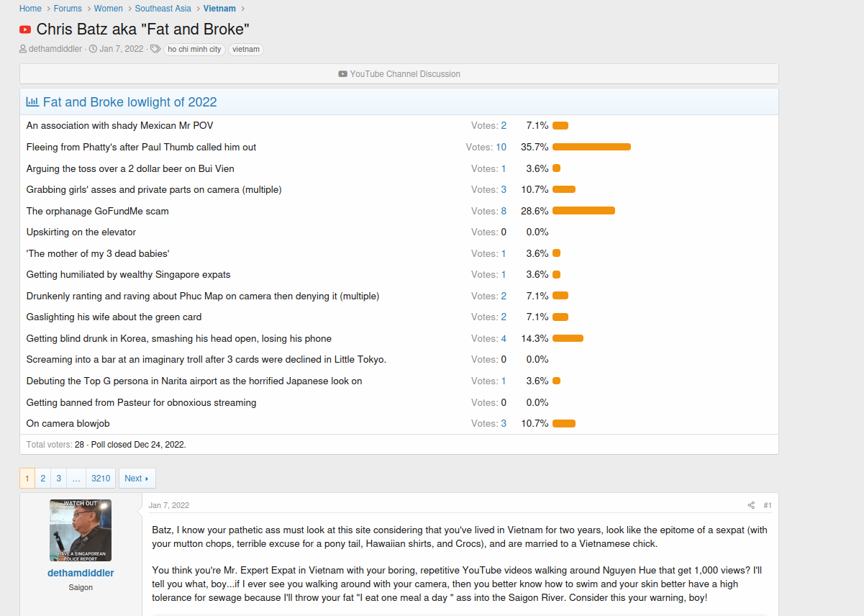Open the Vietnam breadcrumb link
The width and height of the screenshot is (864, 616).
219,9
